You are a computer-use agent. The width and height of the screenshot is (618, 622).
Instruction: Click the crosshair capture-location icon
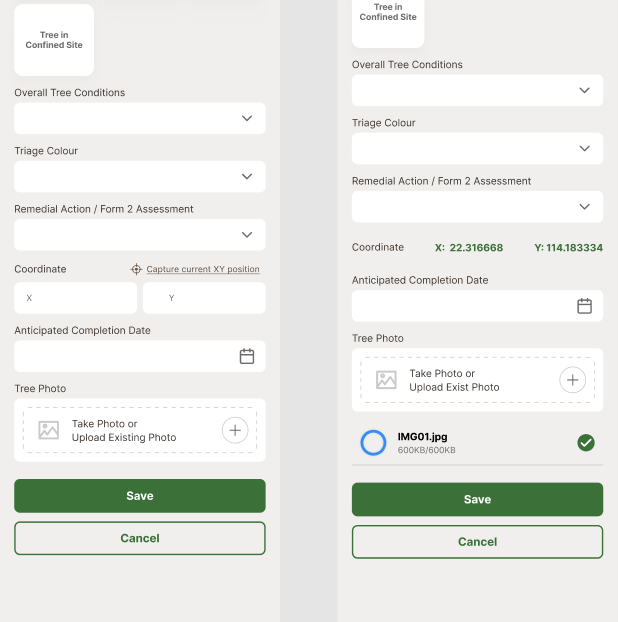point(137,270)
